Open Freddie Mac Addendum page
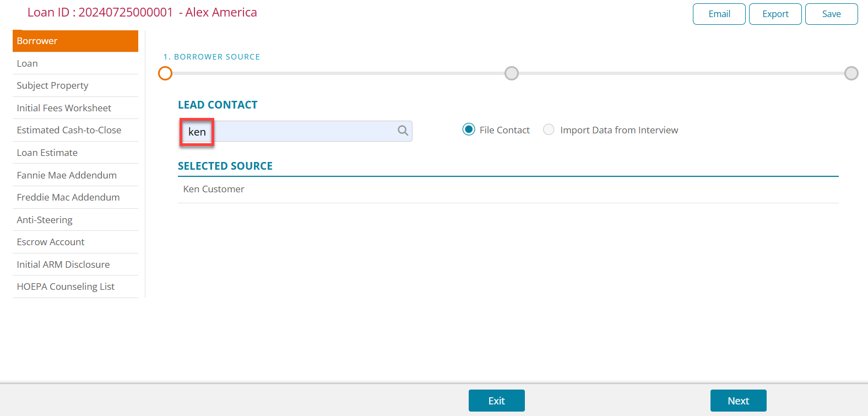This screenshot has height=416, width=868. [x=68, y=197]
